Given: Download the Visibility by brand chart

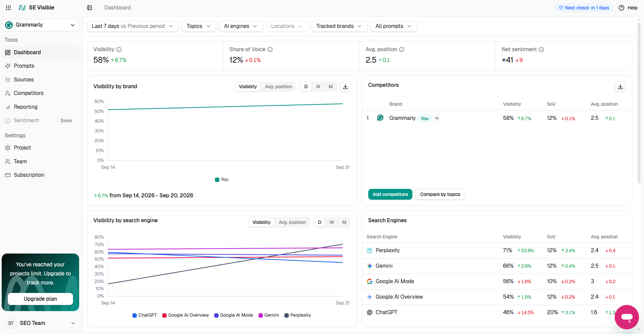Looking at the screenshot, I should [345, 87].
